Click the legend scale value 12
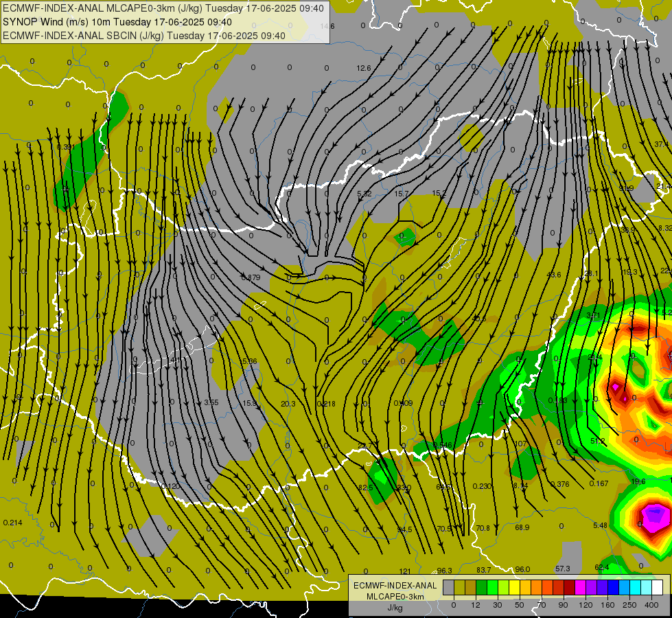This screenshot has height=618, width=672. click(x=475, y=605)
